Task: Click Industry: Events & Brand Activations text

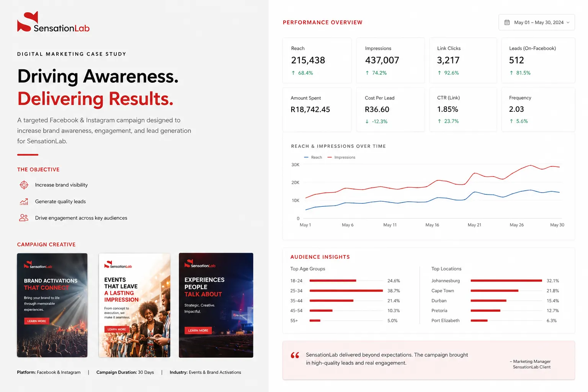Action: point(206,372)
